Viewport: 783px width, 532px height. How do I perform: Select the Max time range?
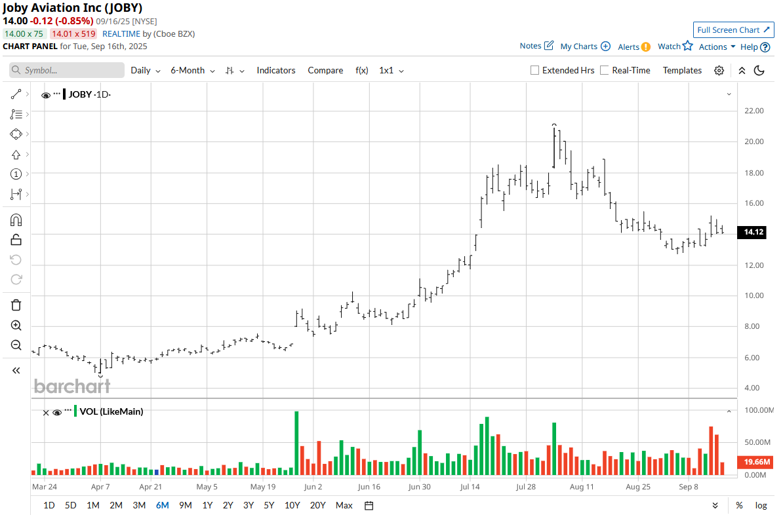(344, 506)
